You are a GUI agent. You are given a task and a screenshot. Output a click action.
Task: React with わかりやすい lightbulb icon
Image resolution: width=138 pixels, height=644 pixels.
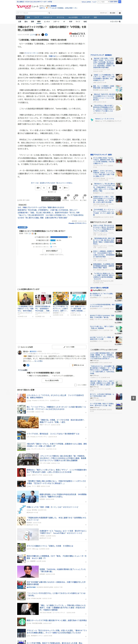click(x=74, y=198)
